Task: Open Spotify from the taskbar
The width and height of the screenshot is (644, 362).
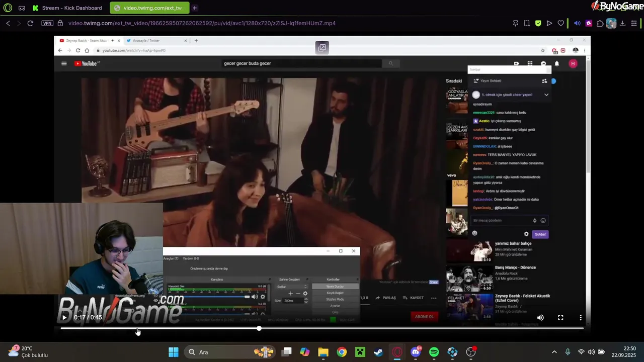Action: 434,352
